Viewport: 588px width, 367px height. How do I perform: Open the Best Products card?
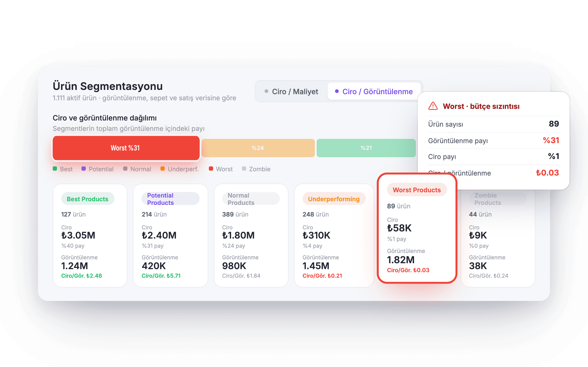pos(90,235)
